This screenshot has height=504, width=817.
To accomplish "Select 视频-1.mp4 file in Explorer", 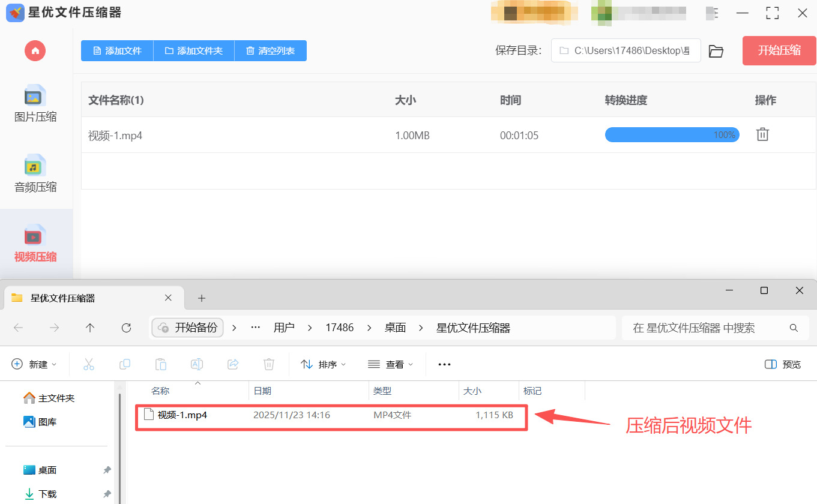I will pyautogui.click(x=331, y=415).
